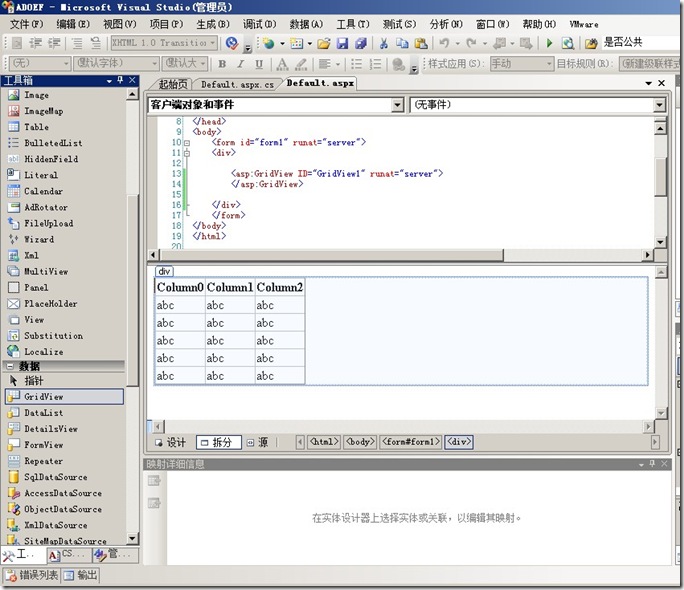Click the code editor horizontal scrollbar
Viewport: 684px width, 590px height.
(332, 255)
